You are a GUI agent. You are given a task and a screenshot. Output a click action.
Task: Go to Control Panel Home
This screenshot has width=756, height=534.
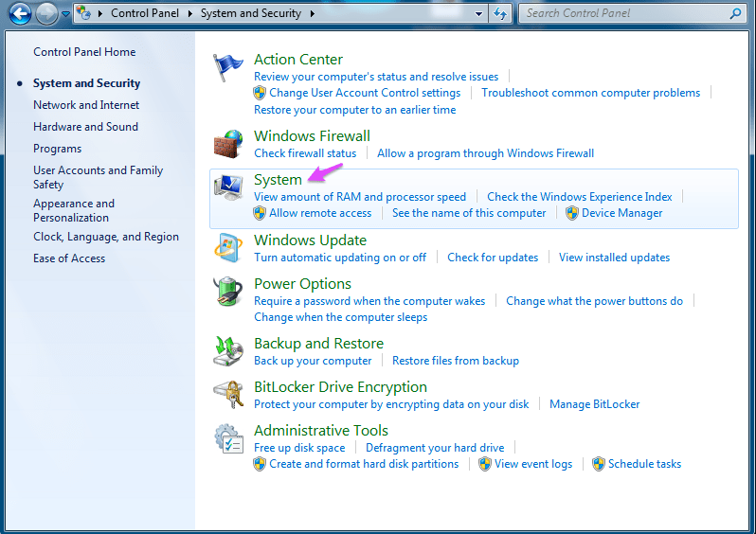[x=84, y=52]
